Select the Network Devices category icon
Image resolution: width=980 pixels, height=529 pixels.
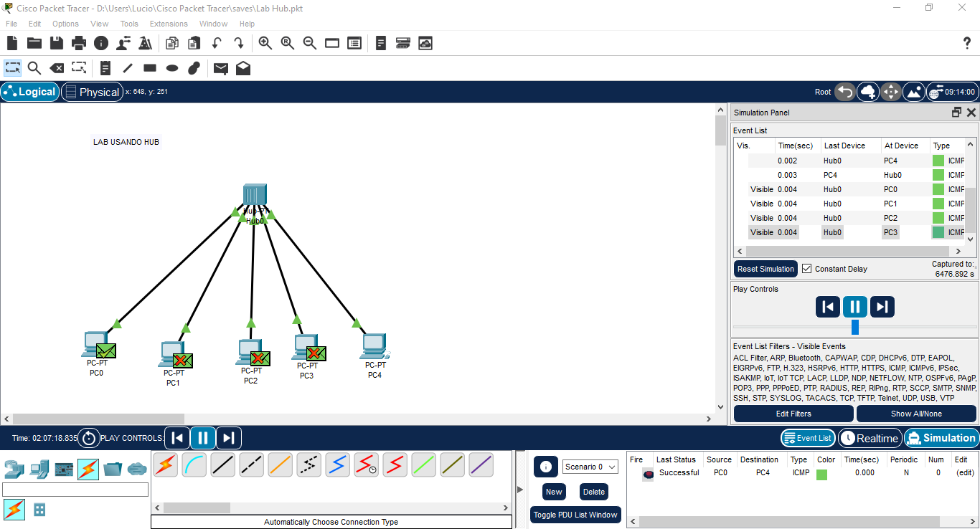click(14, 470)
